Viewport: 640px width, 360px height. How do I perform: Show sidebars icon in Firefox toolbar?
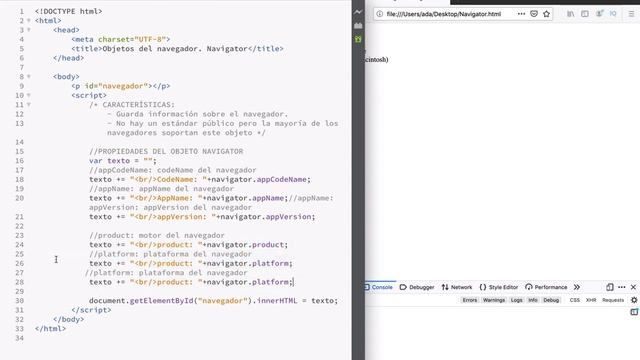point(585,14)
